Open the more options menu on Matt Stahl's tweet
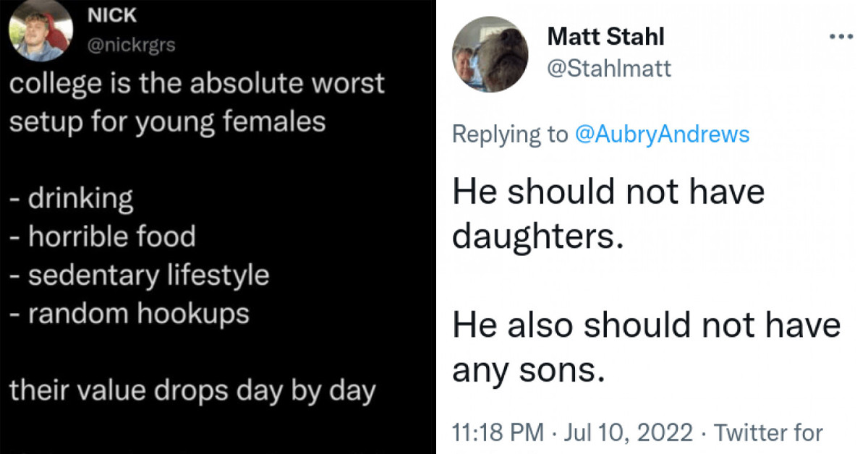Image resolution: width=868 pixels, height=454 pixels. 841,36
